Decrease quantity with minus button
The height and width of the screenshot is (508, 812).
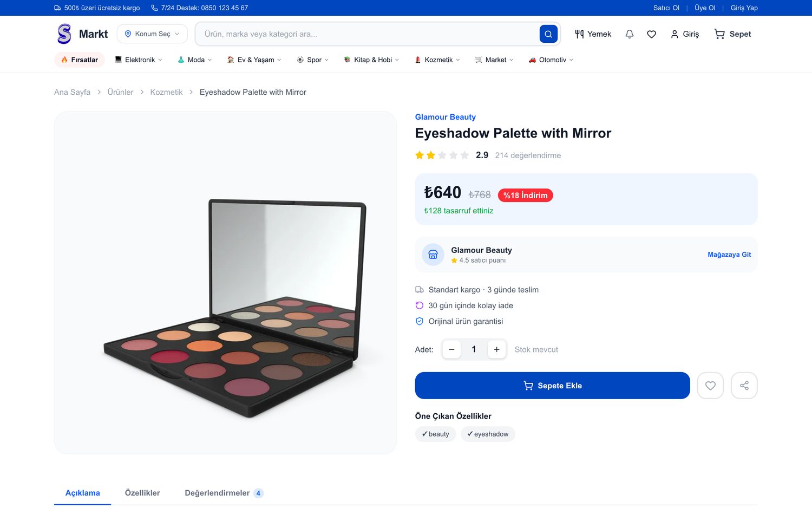pos(451,349)
